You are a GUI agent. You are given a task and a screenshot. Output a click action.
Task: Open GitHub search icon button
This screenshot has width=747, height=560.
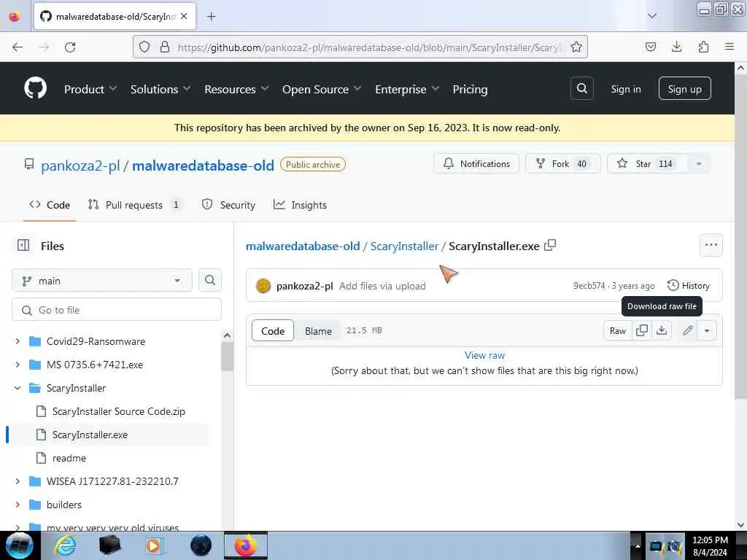coord(581,88)
